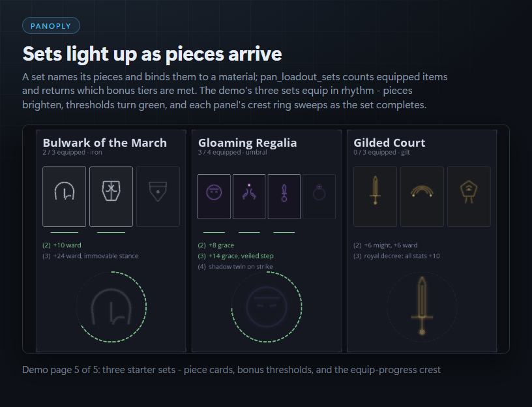Click the royal decree bonus line
The image size is (532, 407).
click(x=396, y=256)
